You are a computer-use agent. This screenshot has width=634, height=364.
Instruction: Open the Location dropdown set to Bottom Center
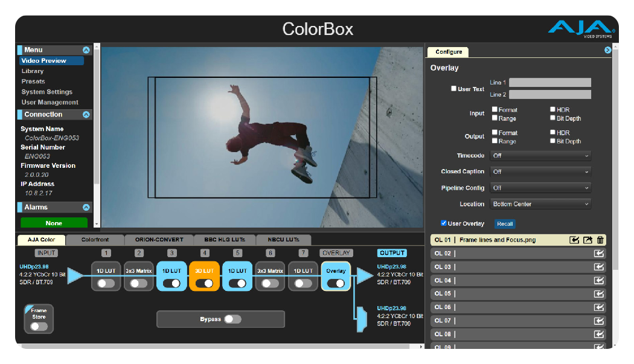point(540,204)
